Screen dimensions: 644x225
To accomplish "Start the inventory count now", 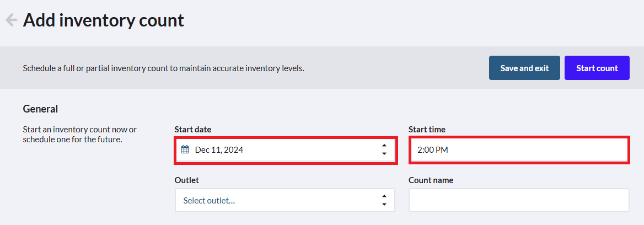I will pyautogui.click(x=597, y=68).
